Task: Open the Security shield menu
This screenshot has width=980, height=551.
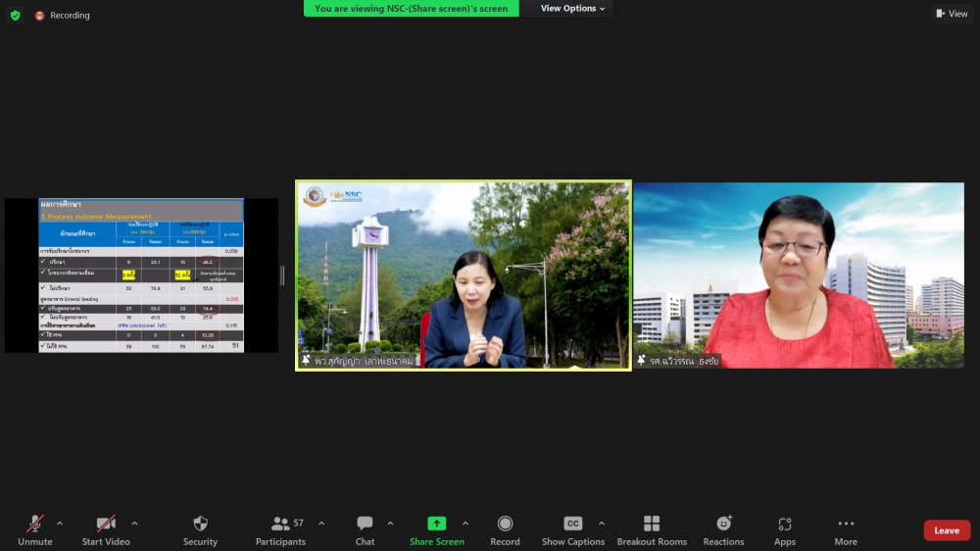Action: coord(200,529)
